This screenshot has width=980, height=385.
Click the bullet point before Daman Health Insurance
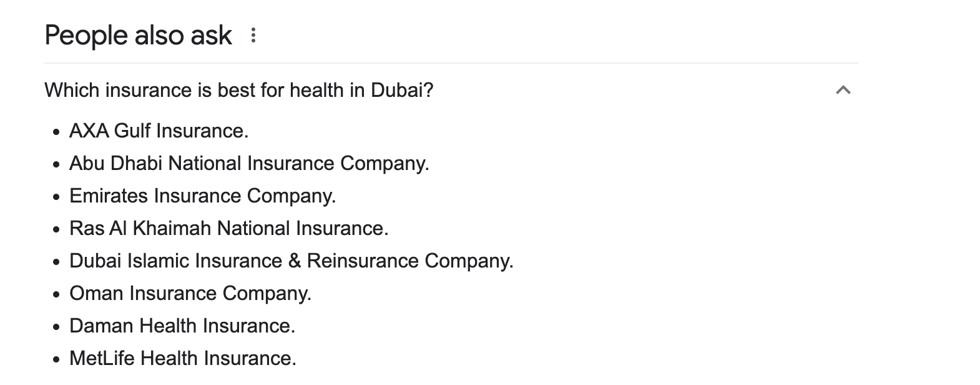57,327
